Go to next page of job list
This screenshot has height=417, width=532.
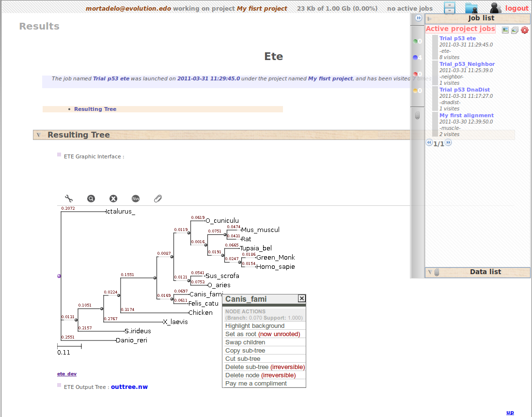pyautogui.click(x=448, y=143)
